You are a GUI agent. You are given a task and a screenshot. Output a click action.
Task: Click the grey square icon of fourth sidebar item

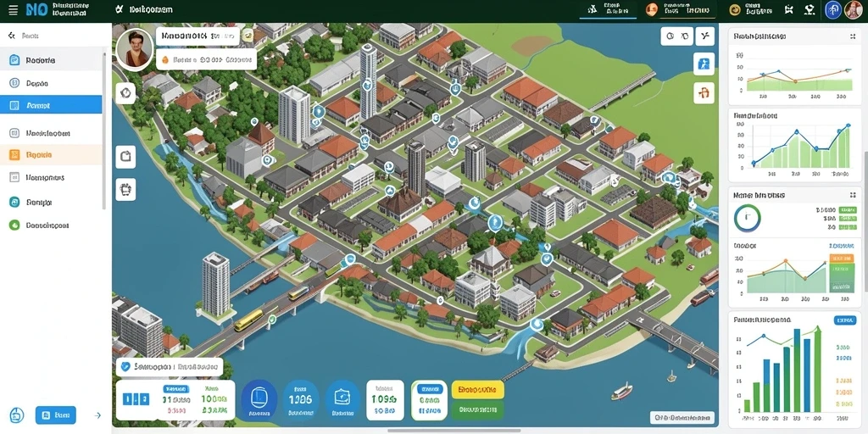pyautogui.click(x=14, y=133)
